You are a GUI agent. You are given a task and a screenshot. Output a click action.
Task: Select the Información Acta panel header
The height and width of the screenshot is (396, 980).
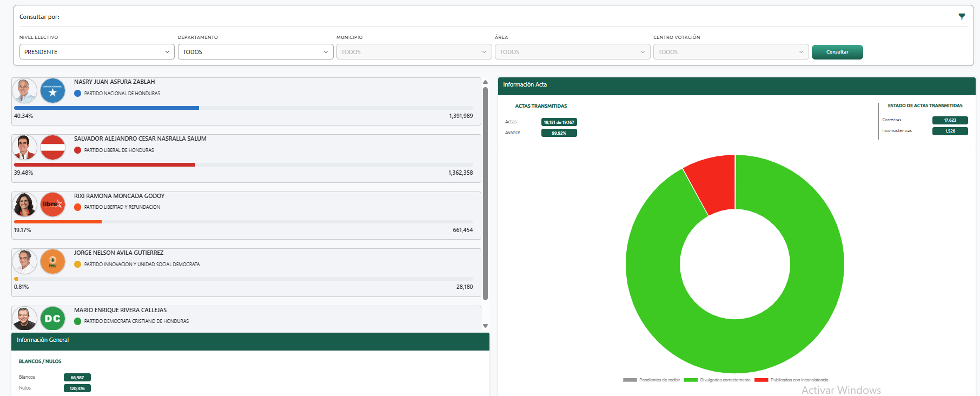[736, 85]
